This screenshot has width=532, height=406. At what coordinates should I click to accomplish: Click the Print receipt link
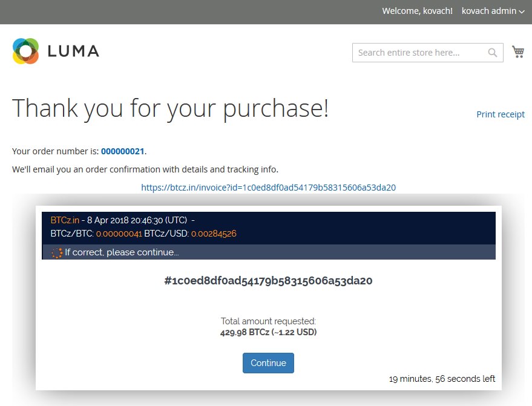[x=501, y=114]
